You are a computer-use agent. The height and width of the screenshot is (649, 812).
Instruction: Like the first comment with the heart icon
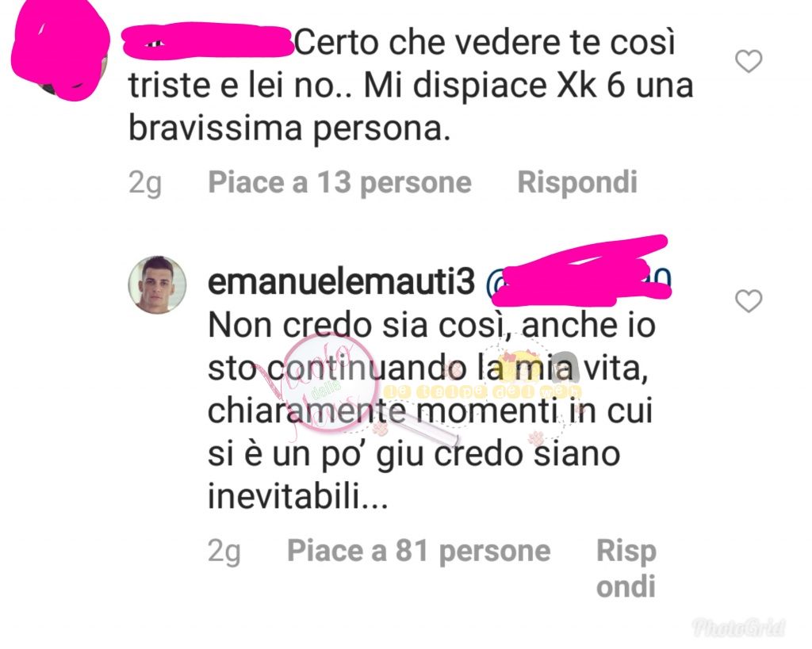tap(749, 61)
